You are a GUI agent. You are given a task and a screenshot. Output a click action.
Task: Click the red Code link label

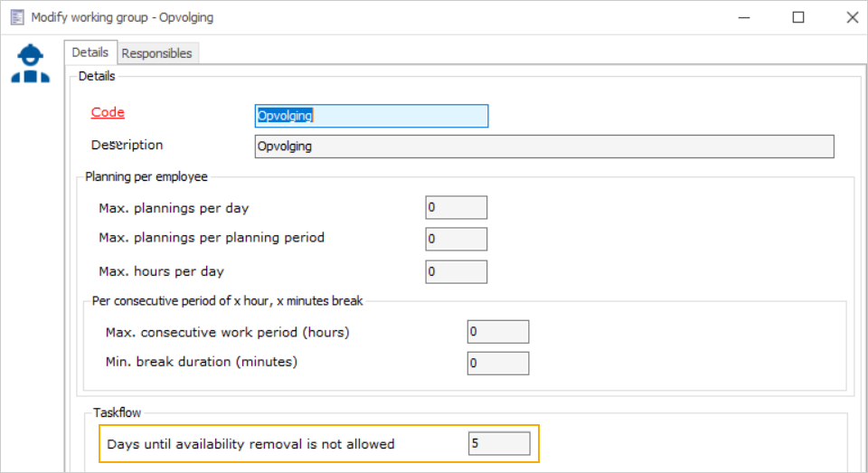(x=108, y=113)
